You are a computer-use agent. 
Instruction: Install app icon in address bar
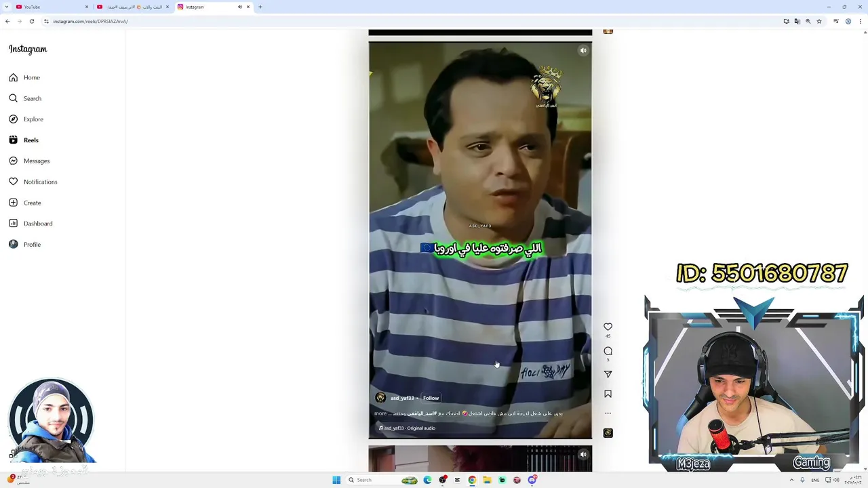[786, 21]
